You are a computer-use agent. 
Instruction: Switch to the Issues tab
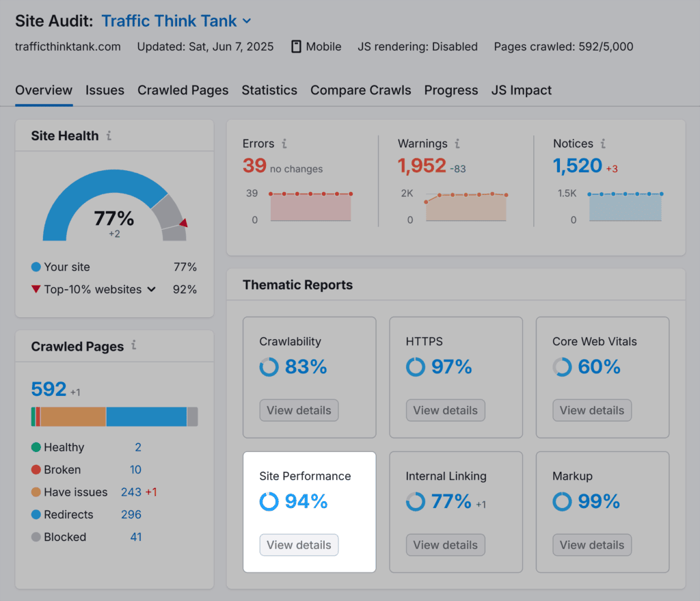coord(105,90)
